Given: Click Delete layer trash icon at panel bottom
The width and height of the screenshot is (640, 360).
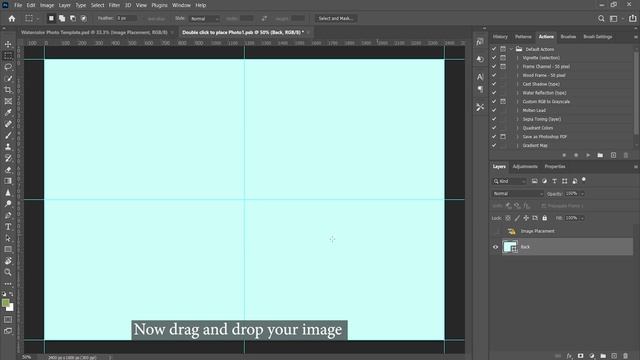Looking at the screenshot, I should 626,356.
